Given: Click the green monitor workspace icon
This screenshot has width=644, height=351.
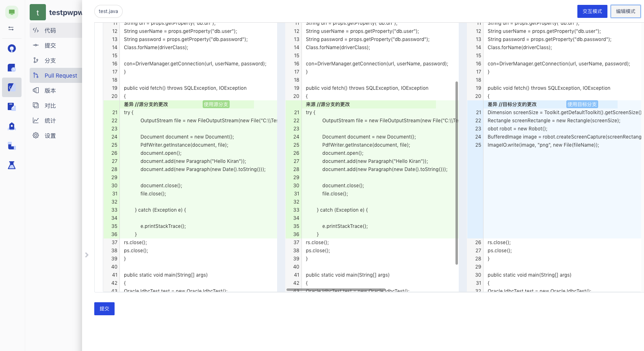Looking at the screenshot, I should (x=12, y=12).
